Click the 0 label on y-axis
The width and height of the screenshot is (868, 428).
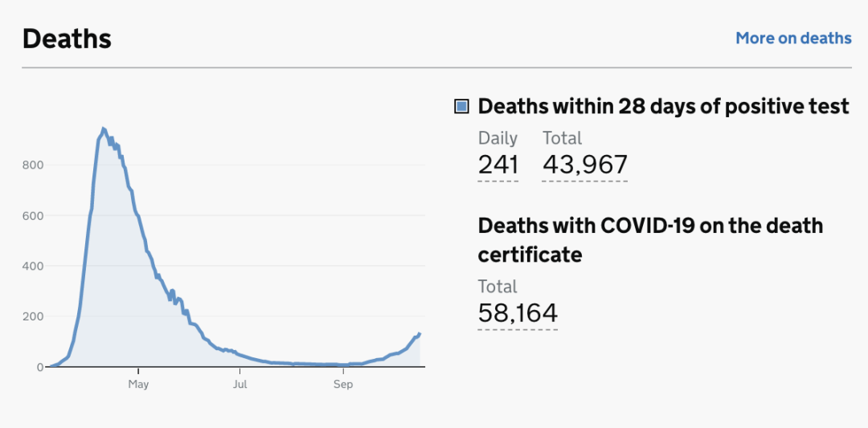click(x=40, y=367)
